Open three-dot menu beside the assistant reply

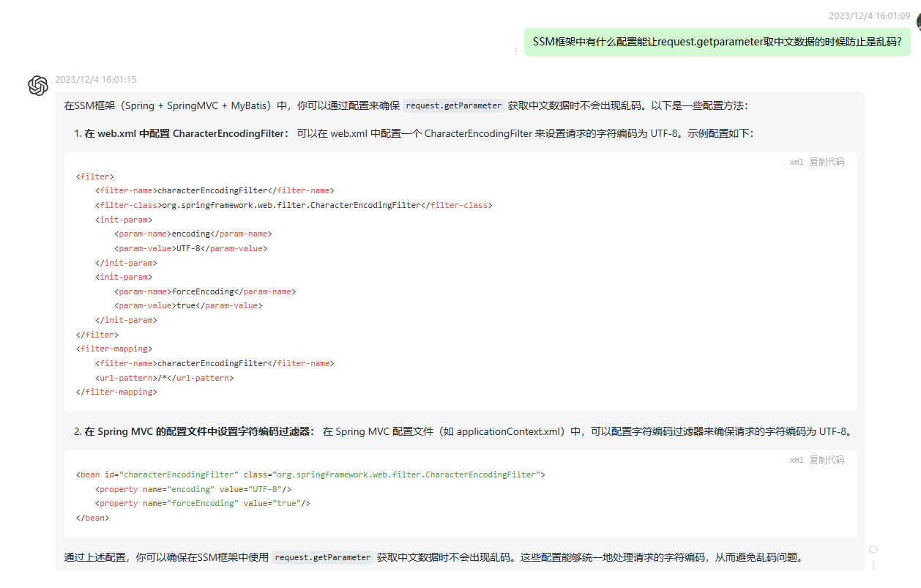click(x=873, y=565)
